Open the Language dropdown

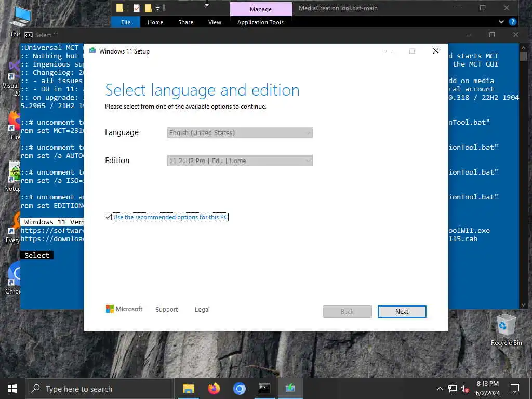240,132
